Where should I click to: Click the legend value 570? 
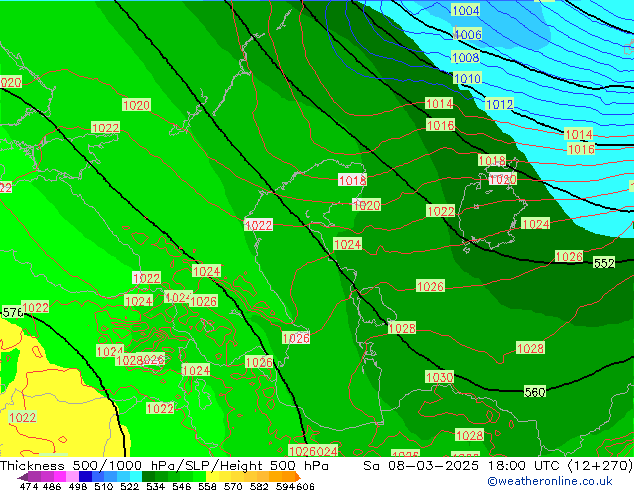[233, 486]
